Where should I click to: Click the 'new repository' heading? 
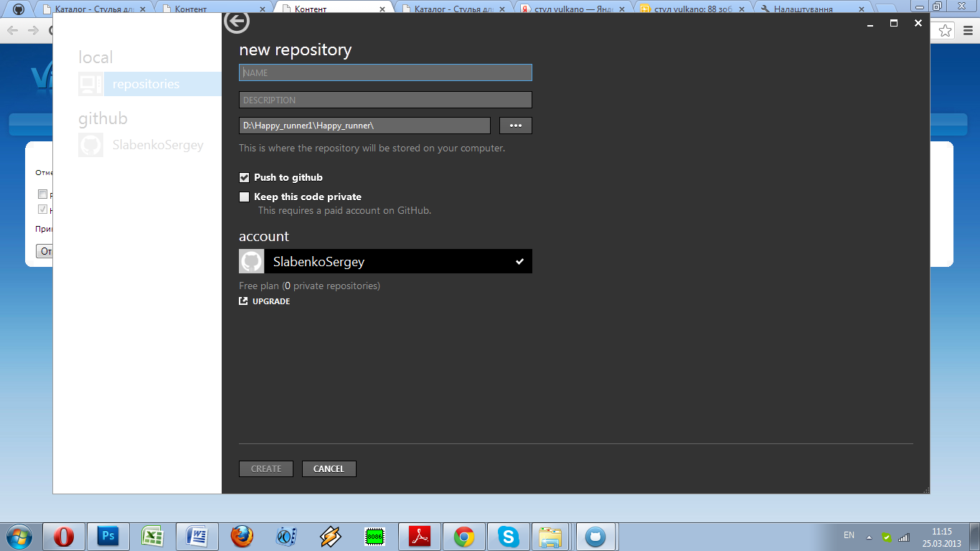click(x=295, y=50)
